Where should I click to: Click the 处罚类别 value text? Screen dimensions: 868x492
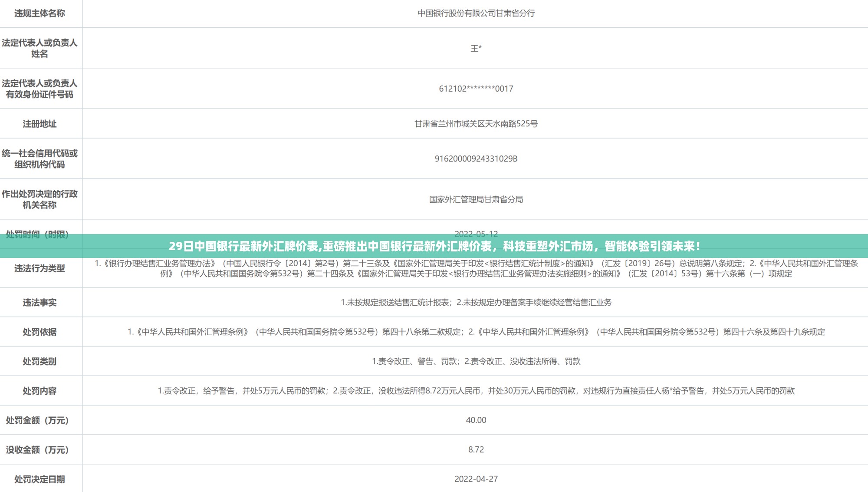tap(476, 361)
